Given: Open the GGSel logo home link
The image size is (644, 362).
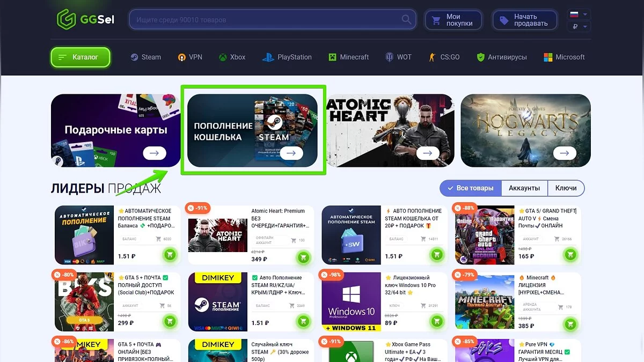Looking at the screenshot, I should (x=85, y=19).
